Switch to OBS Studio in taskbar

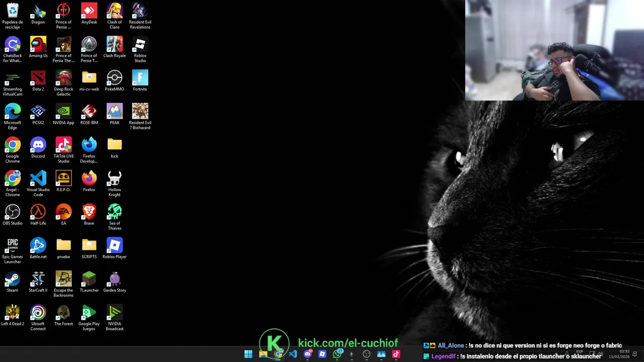click(366, 354)
